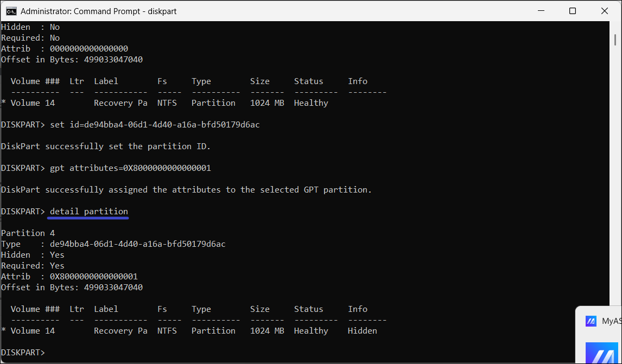The image size is (622, 364).
Task: Close the Command Prompt window
Action: click(x=605, y=11)
